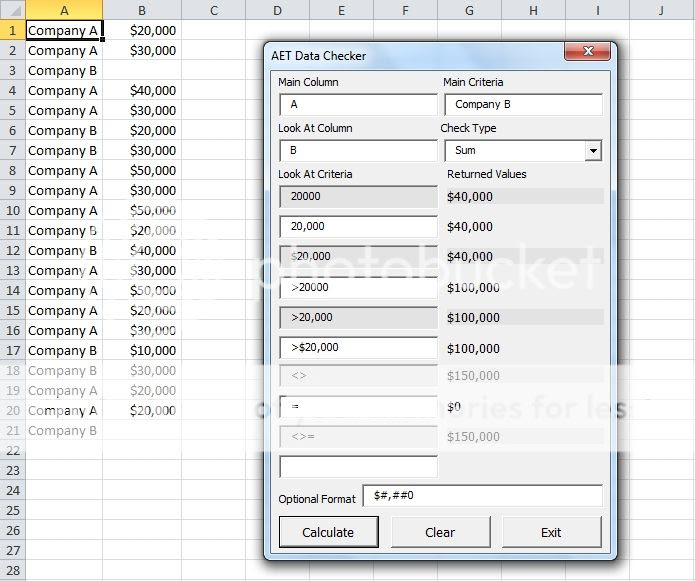The image size is (695, 581).
Task: Click the criteria field containing only =
Action: tap(358, 406)
